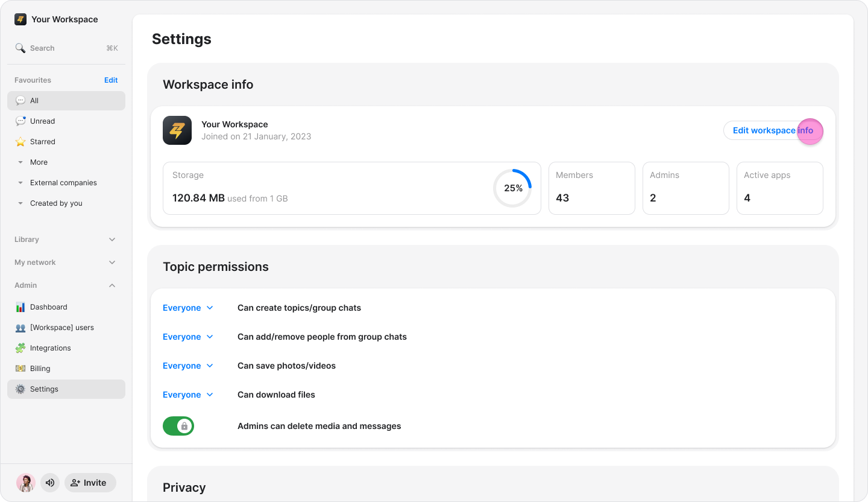This screenshot has height=502, width=868.
Task: Click the 25% storage usage progress ring
Action: click(x=512, y=188)
